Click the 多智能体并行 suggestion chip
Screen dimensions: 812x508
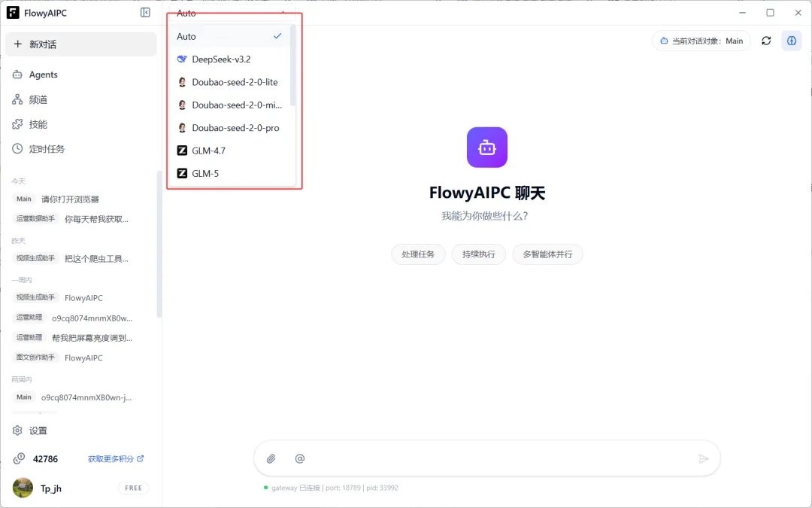[547, 254]
